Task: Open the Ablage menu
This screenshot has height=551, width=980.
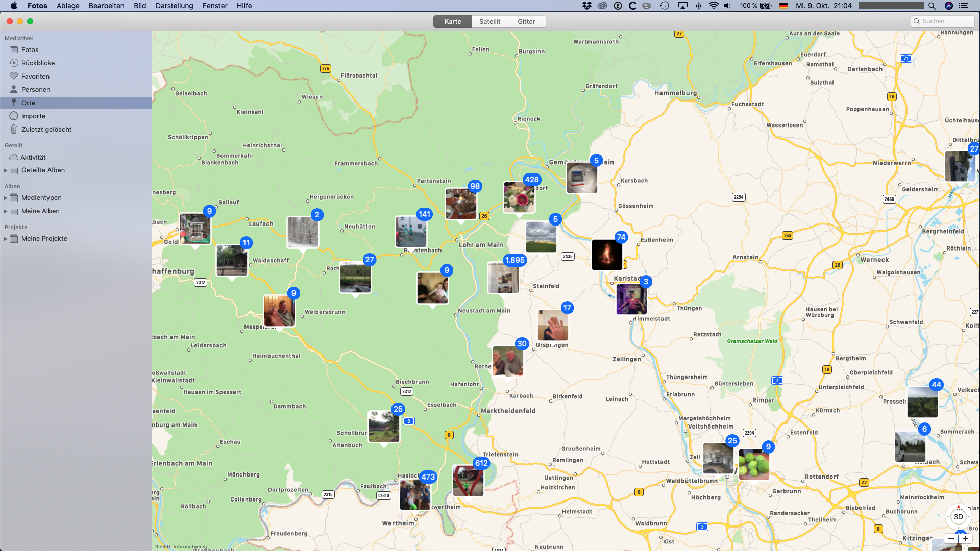Action: click(68, 6)
